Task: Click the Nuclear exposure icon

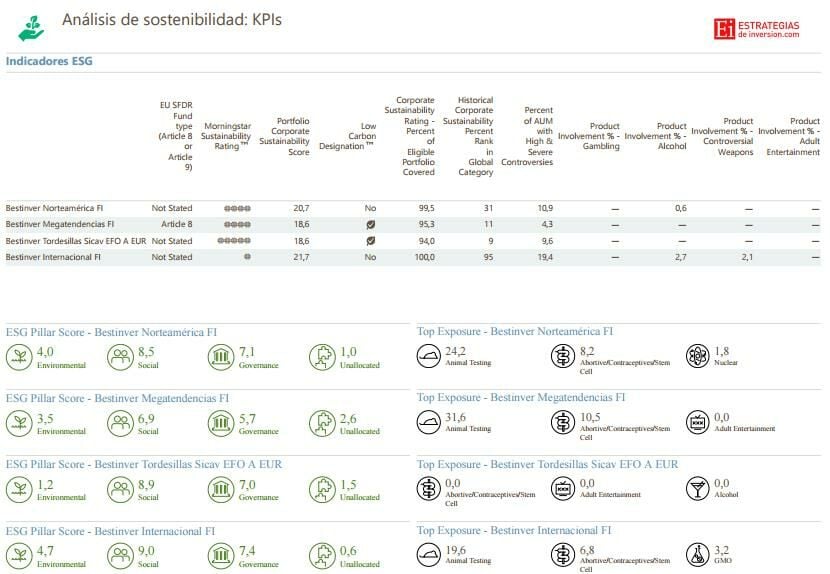Action: click(697, 356)
